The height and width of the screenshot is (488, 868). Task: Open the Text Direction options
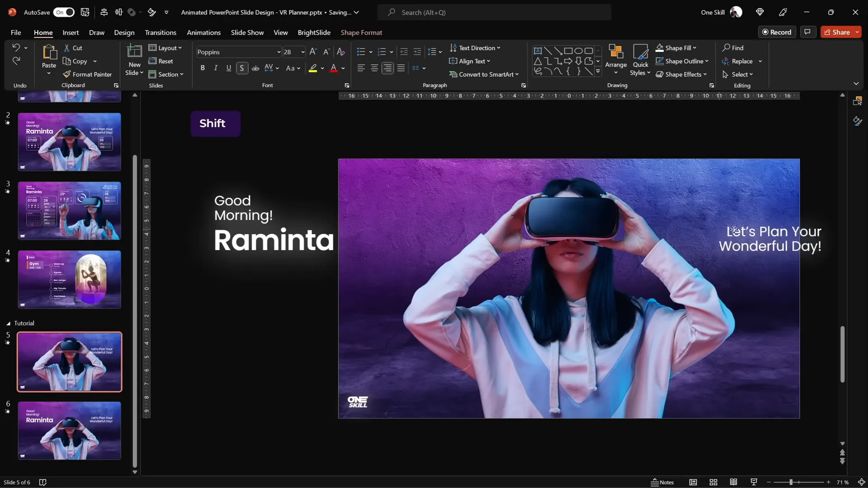tap(476, 48)
